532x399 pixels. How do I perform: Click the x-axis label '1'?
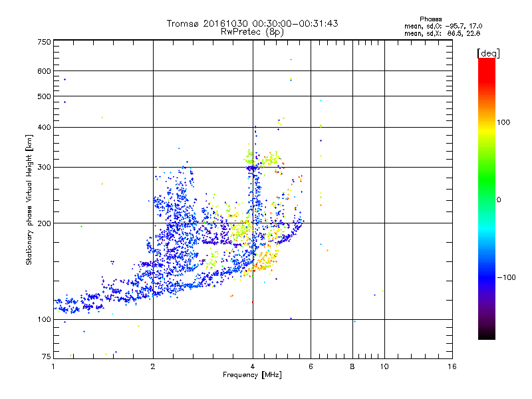[x=53, y=366]
